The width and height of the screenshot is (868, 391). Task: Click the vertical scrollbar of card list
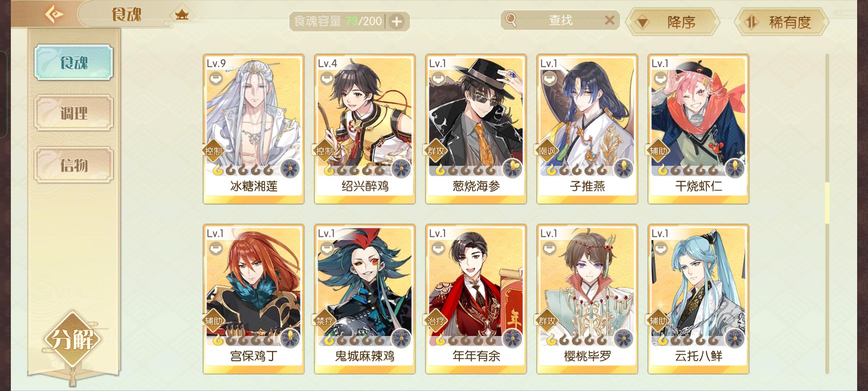tap(827, 214)
